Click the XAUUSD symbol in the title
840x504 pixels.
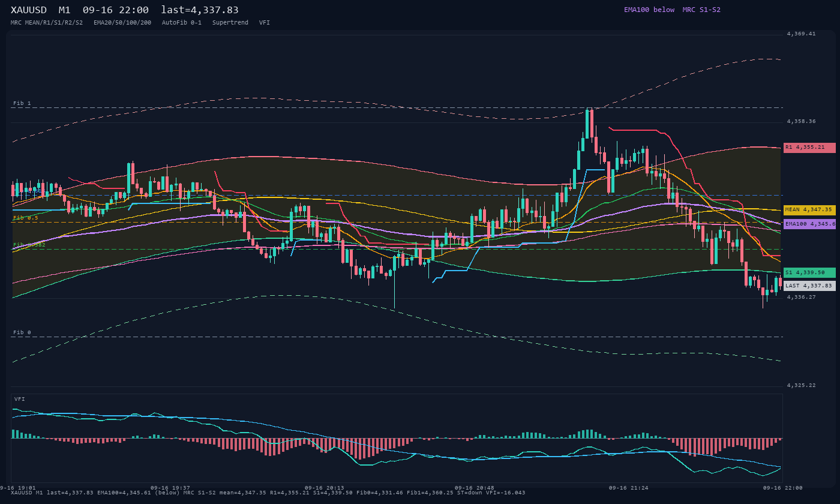pos(29,10)
